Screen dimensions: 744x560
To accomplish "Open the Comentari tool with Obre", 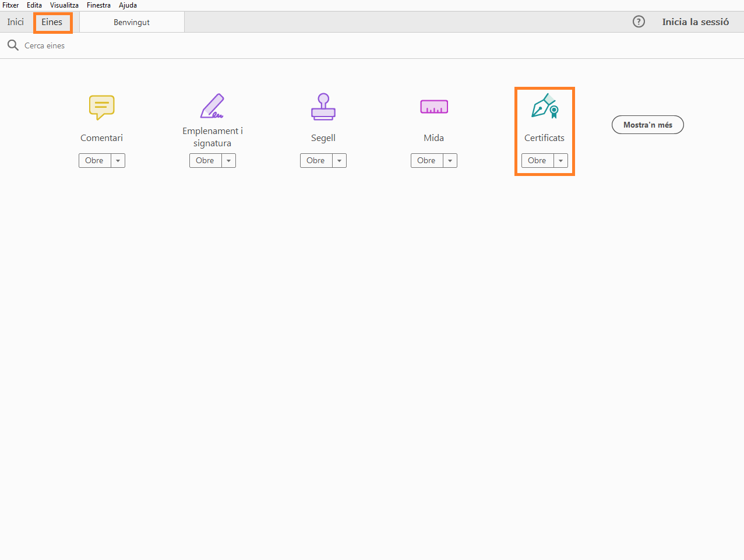I will 94,160.
